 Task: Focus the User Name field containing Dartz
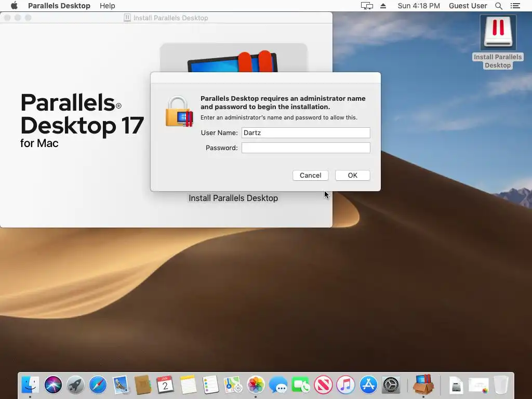tap(305, 132)
